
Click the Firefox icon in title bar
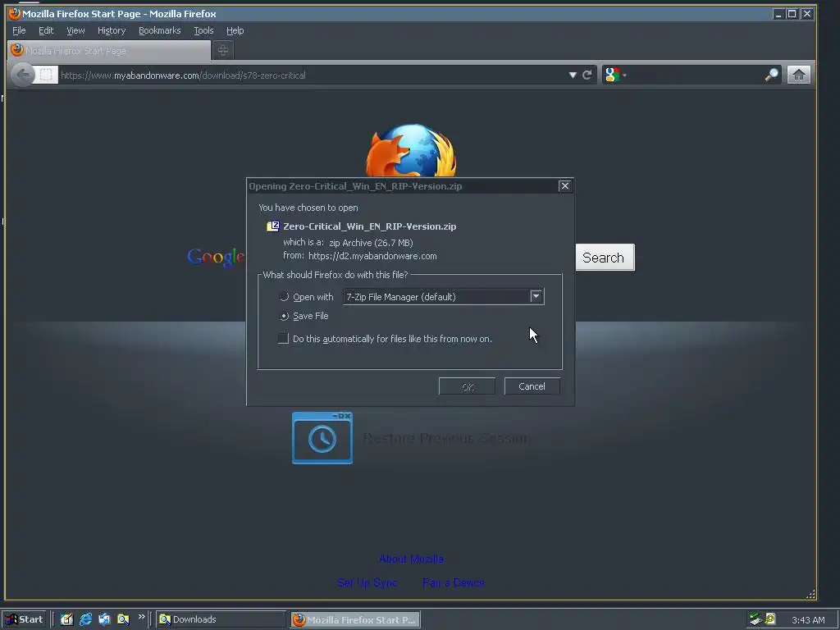(15, 13)
